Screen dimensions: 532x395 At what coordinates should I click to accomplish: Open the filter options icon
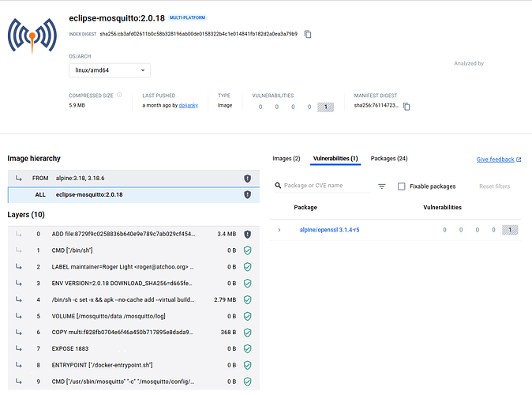point(381,186)
